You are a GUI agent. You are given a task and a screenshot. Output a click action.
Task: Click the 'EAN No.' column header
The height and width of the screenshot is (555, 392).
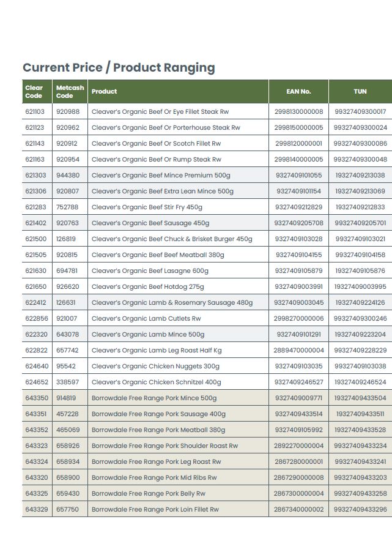(298, 92)
